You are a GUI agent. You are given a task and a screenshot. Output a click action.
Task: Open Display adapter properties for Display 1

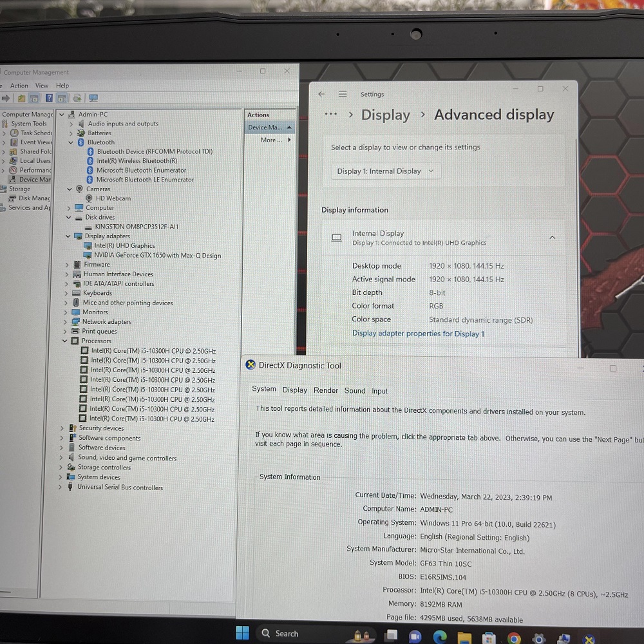tap(419, 334)
